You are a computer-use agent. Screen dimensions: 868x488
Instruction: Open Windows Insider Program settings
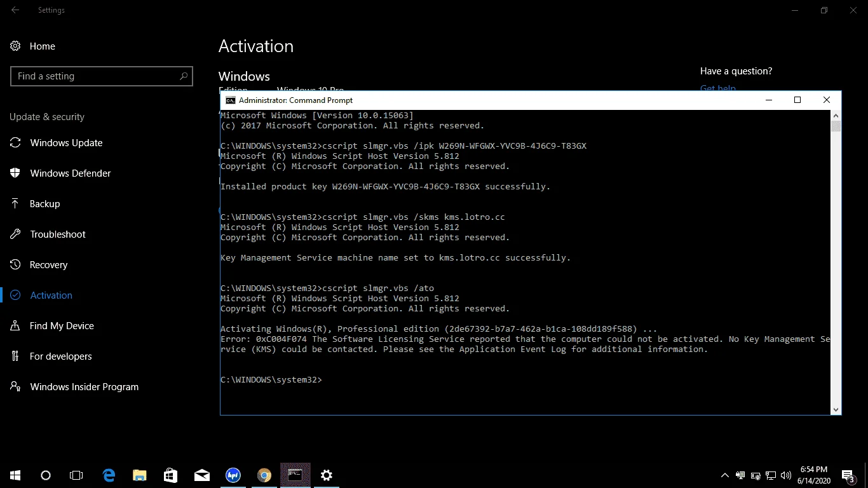click(74, 387)
